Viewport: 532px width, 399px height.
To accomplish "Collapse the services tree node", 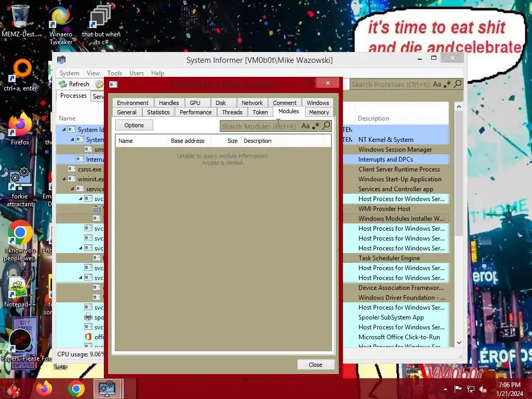I will [72, 189].
